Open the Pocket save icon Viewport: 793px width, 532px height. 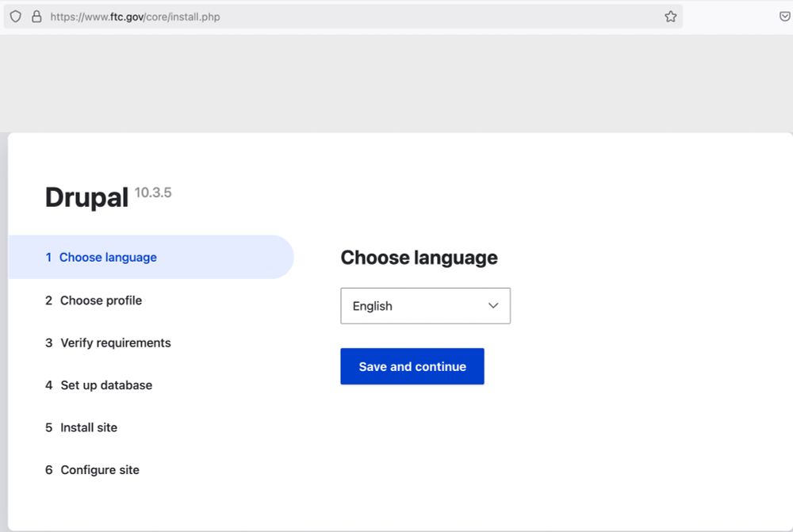pyautogui.click(x=784, y=17)
